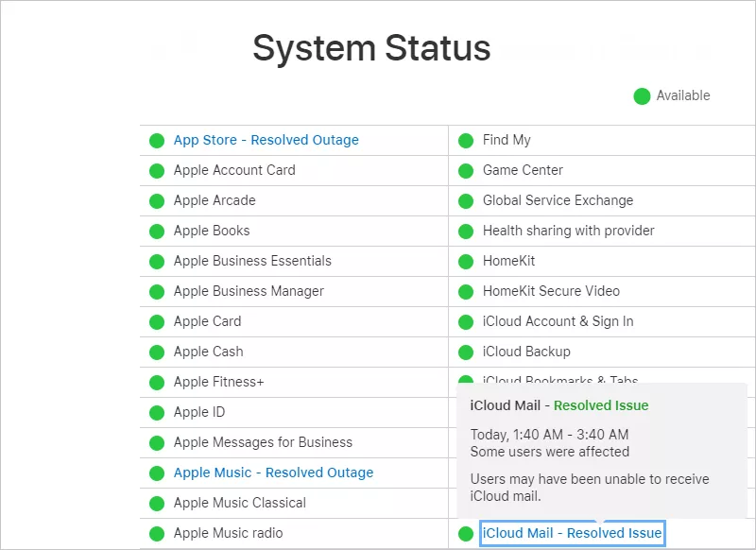Click the tooltip time Today, 1:40 AM - 3:40 AM
This screenshot has height=550, width=756.
coord(549,435)
